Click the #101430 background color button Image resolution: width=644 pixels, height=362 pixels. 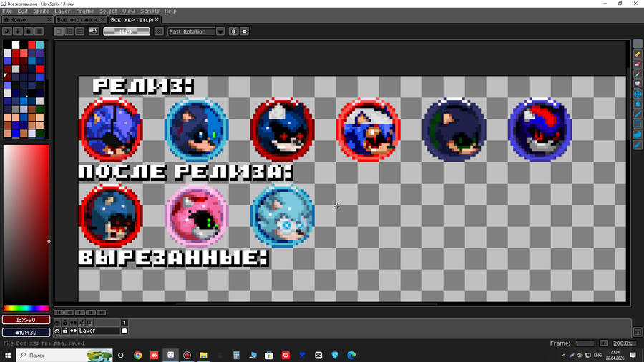(x=26, y=333)
